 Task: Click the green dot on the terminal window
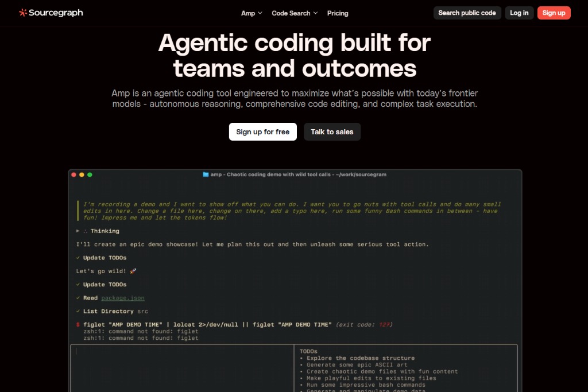90,174
